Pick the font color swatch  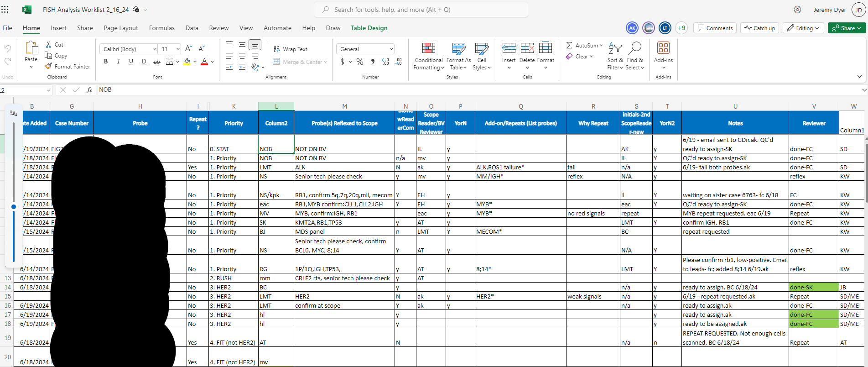tap(204, 62)
